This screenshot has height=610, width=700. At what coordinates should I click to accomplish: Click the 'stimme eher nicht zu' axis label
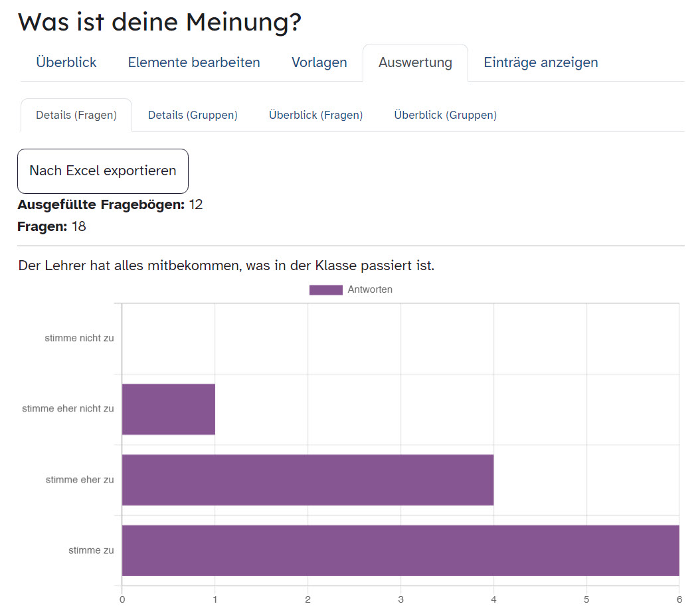(x=68, y=408)
